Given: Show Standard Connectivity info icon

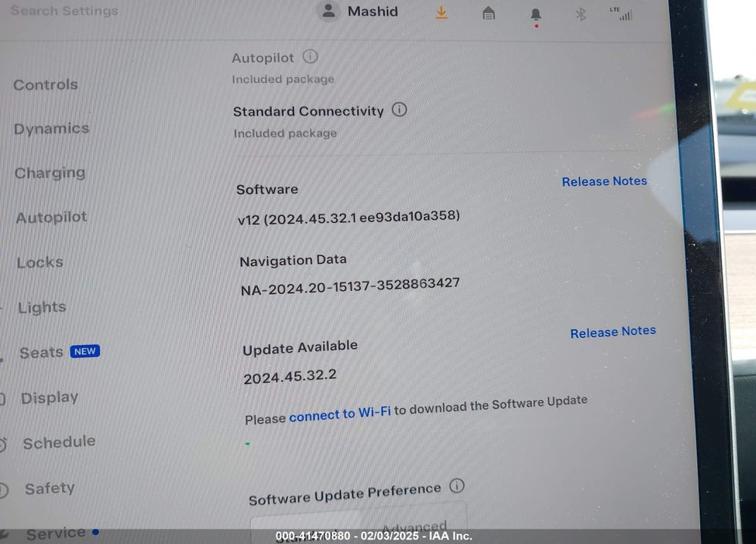Looking at the screenshot, I should tap(399, 110).
